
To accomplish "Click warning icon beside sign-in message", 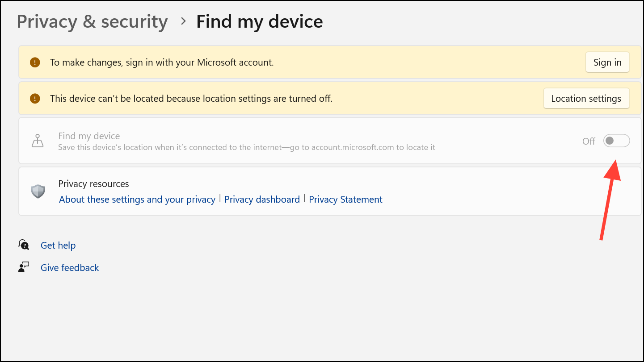I will pyautogui.click(x=35, y=62).
